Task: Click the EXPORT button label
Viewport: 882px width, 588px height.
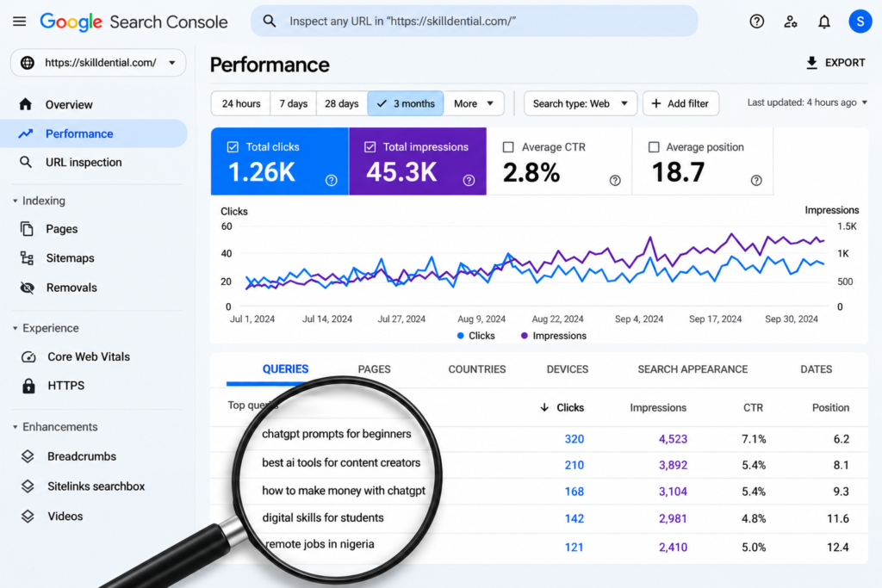Action: coord(845,62)
